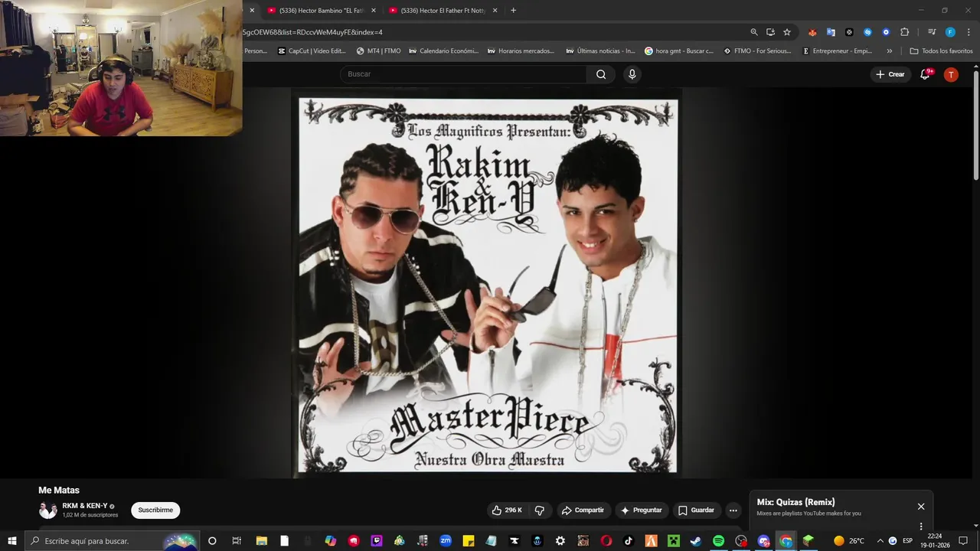Close the Mix: Quizas (Remix) panel
The image size is (980, 551).
[921, 507]
